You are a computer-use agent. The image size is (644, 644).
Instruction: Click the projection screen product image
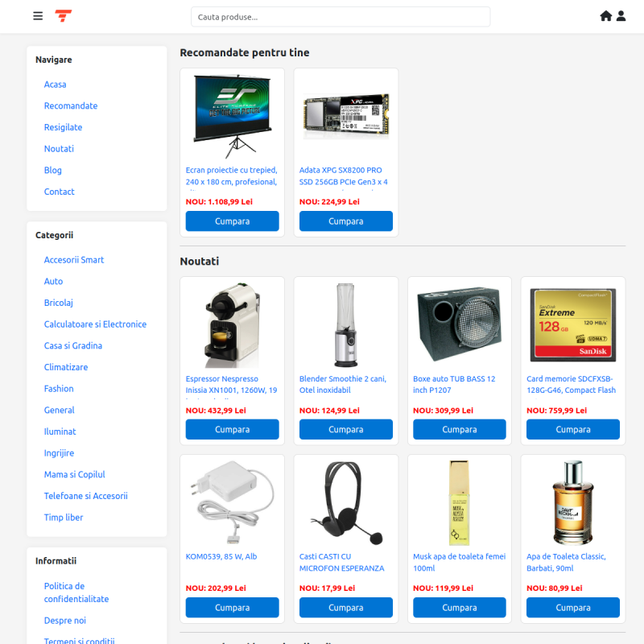232,116
